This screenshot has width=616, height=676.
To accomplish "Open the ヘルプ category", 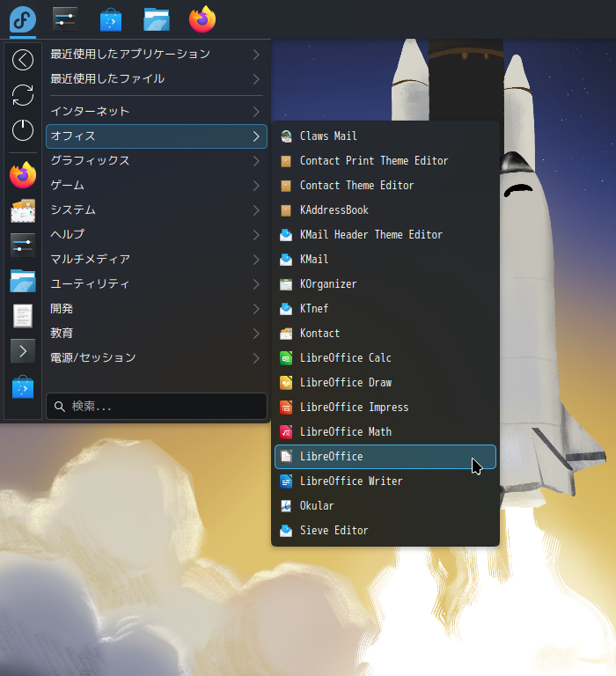I will click(x=157, y=234).
